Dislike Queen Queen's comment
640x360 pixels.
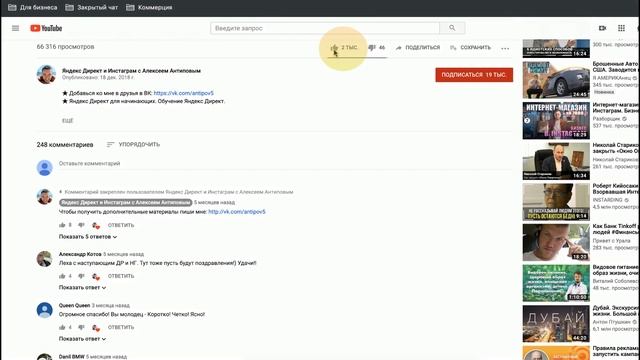coord(81,327)
